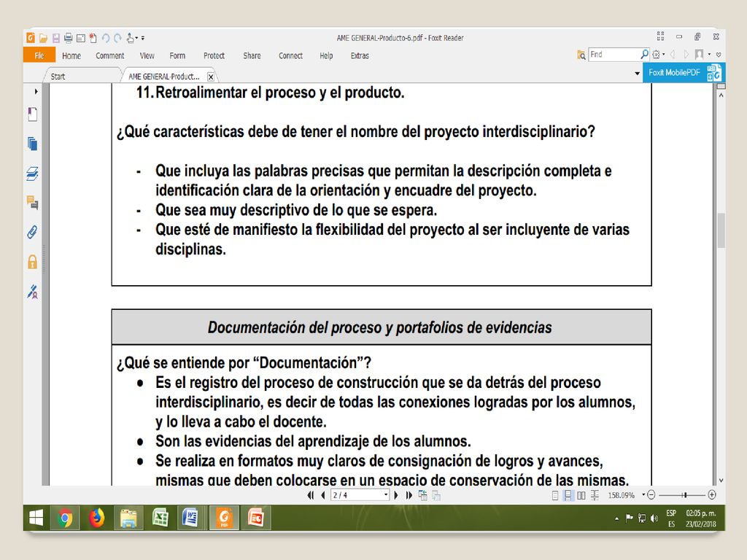This screenshot has width=747, height=560.
Task: Open the Layers panel
Action: pyautogui.click(x=32, y=174)
